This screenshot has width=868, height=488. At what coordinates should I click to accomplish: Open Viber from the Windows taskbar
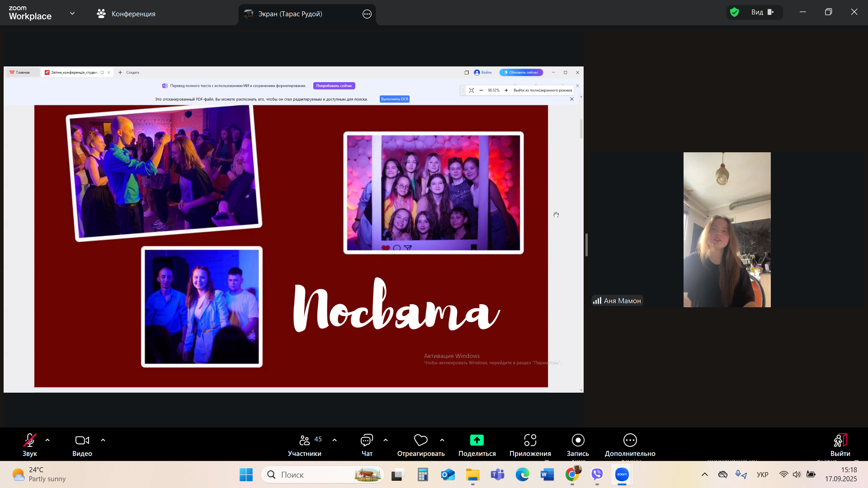(597, 474)
